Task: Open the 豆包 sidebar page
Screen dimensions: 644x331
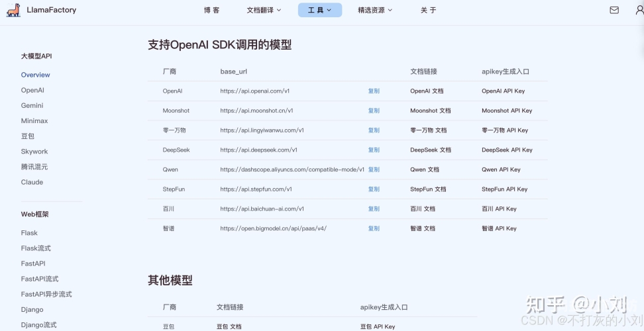Action: click(28, 136)
